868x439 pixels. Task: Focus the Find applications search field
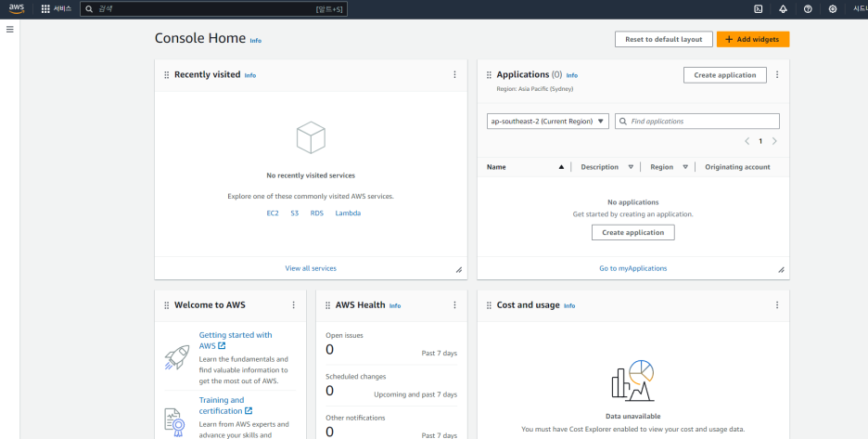coord(697,122)
